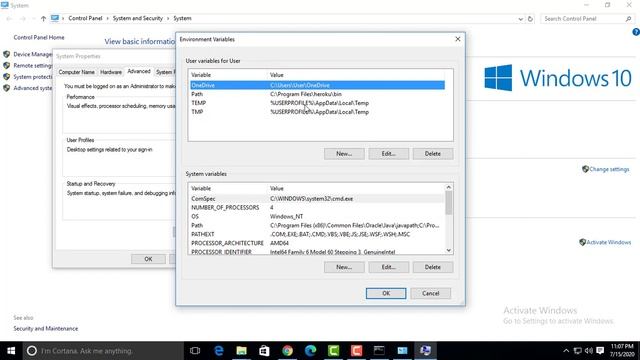Click Delete under system variables
The image size is (640, 360).
(x=433, y=267)
